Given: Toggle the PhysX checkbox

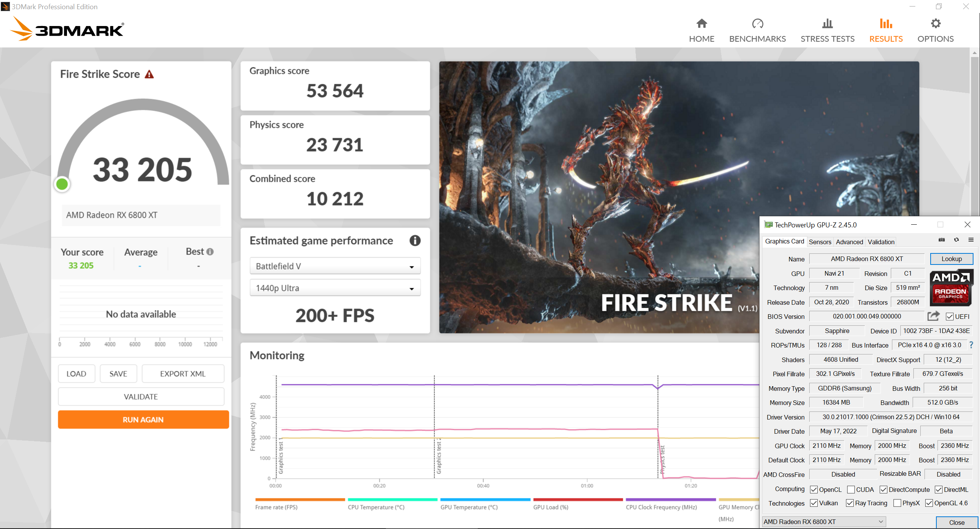Looking at the screenshot, I should coord(897,503).
